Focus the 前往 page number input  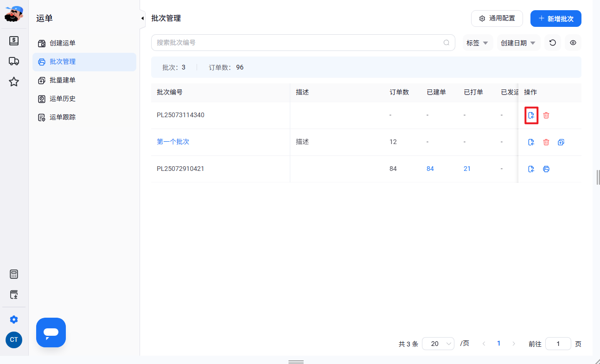pyautogui.click(x=558, y=344)
